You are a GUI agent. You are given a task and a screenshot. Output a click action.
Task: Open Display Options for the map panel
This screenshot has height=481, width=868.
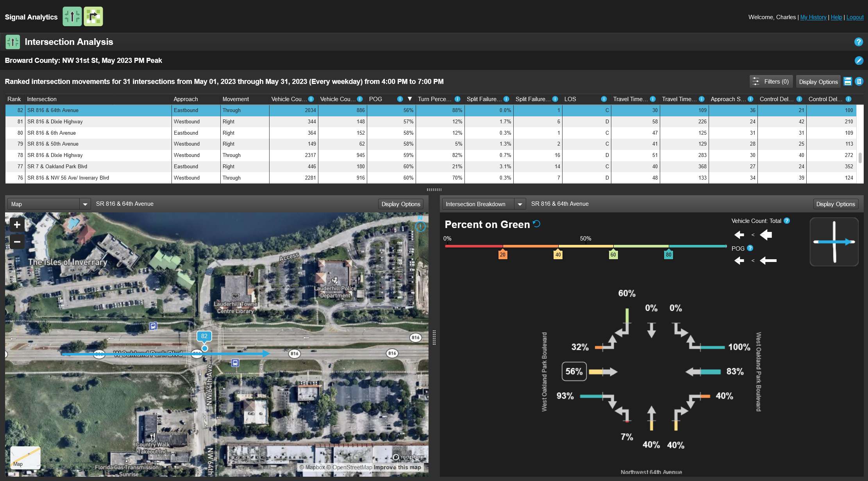pyautogui.click(x=400, y=204)
